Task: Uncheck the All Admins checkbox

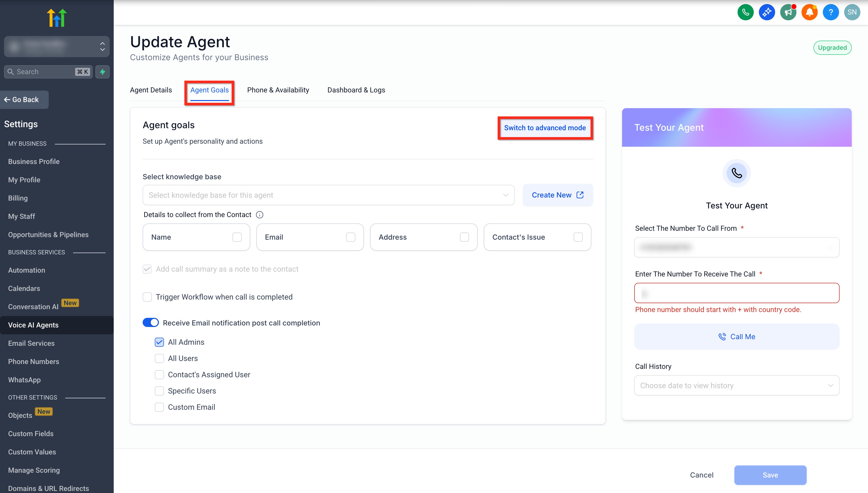Action: point(159,342)
